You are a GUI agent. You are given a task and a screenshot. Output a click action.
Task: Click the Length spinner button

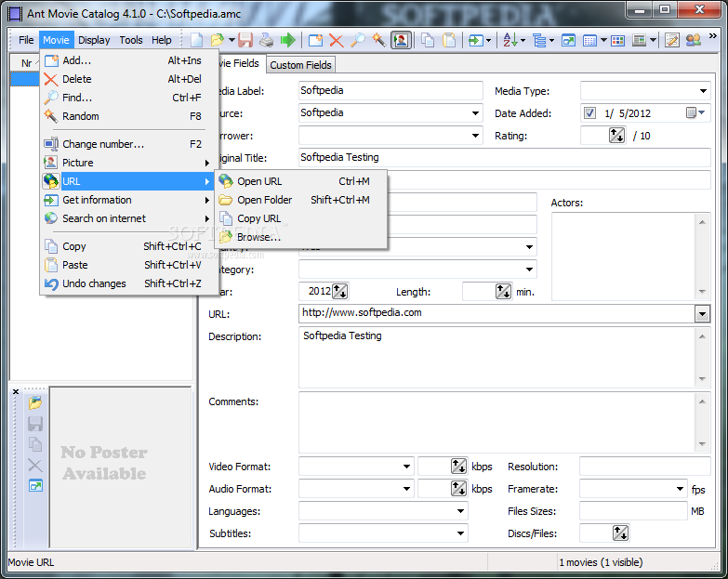(x=503, y=291)
